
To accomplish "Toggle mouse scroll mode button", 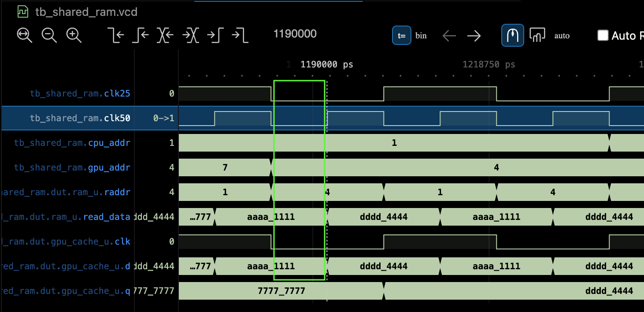I will 512,35.
